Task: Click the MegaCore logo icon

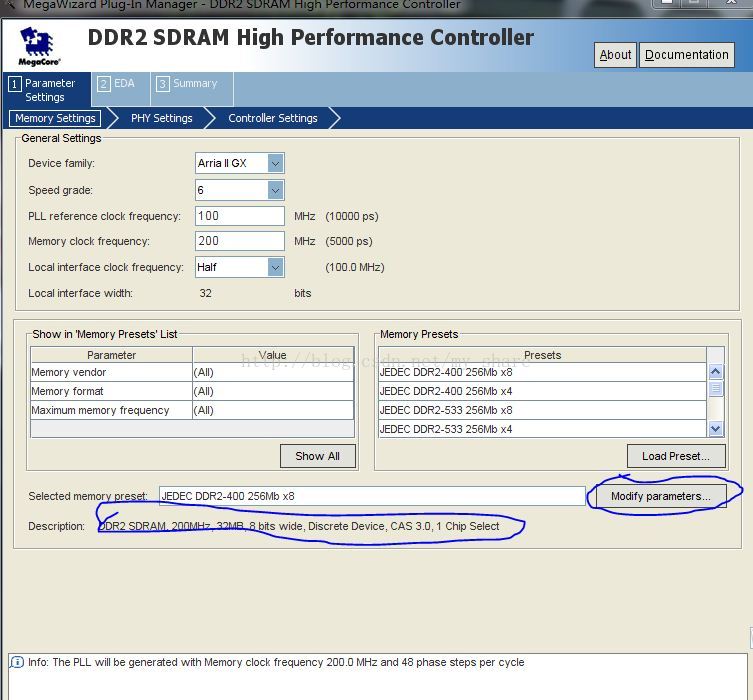Action: tap(38, 47)
